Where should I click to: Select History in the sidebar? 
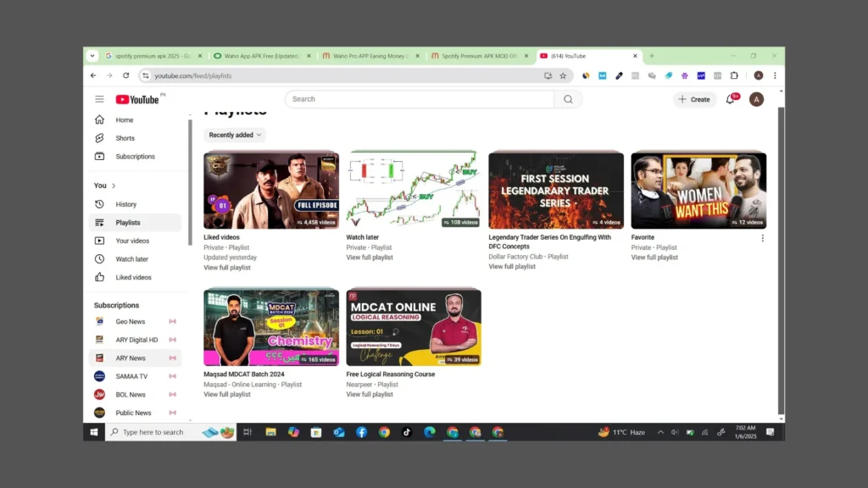(x=125, y=204)
